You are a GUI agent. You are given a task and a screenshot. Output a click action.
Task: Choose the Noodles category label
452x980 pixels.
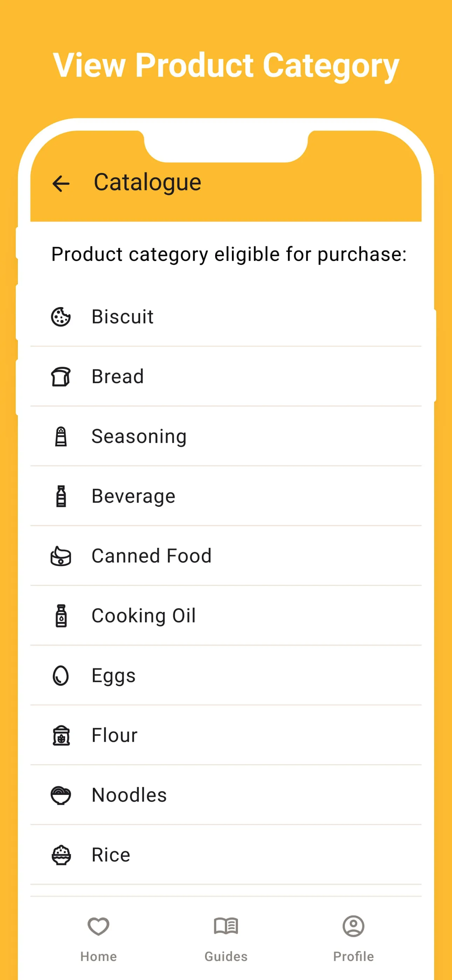pos(129,795)
